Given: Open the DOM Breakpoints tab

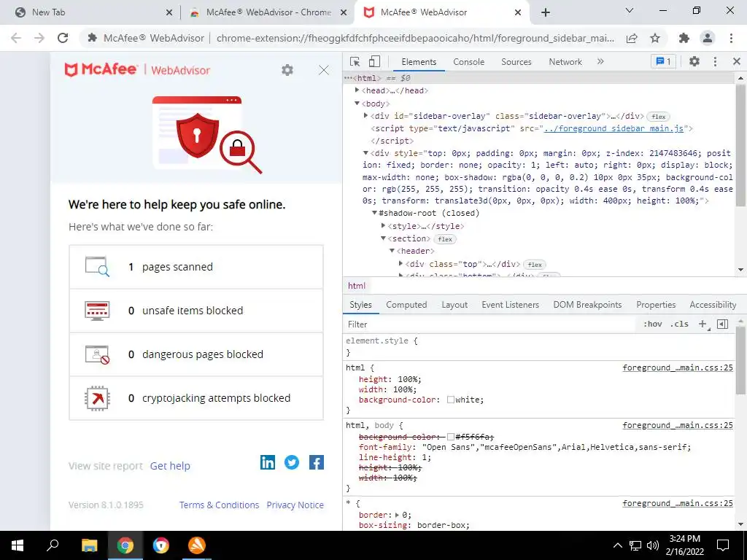Looking at the screenshot, I should (x=587, y=305).
